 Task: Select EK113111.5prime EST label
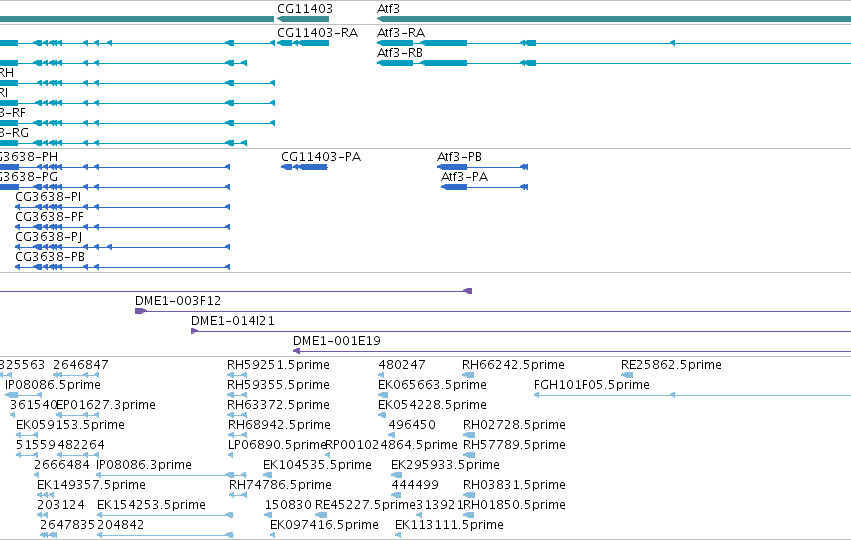point(449,525)
